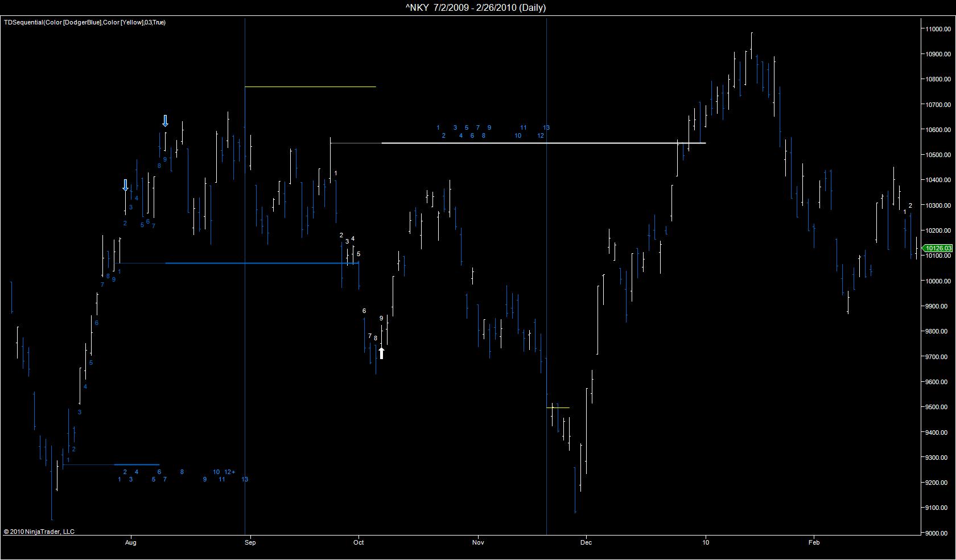
Task: Click the TDSequential indicator label
Action: (x=85, y=22)
